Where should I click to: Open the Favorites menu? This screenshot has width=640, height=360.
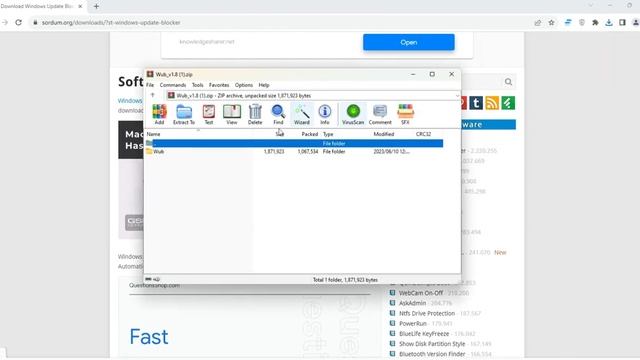219,85
